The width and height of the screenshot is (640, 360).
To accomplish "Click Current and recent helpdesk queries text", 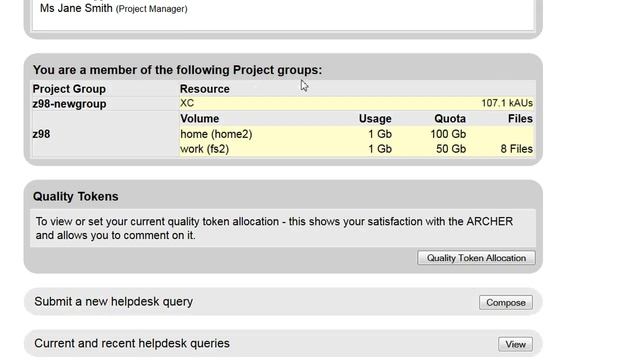I will (132, 343).
